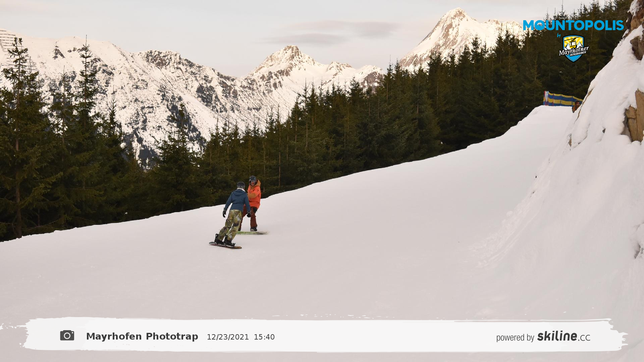Viewport: 644px width, 362px height.
Task: Select the Mayrhofen Phototrap title
Action: pos(142,337)
